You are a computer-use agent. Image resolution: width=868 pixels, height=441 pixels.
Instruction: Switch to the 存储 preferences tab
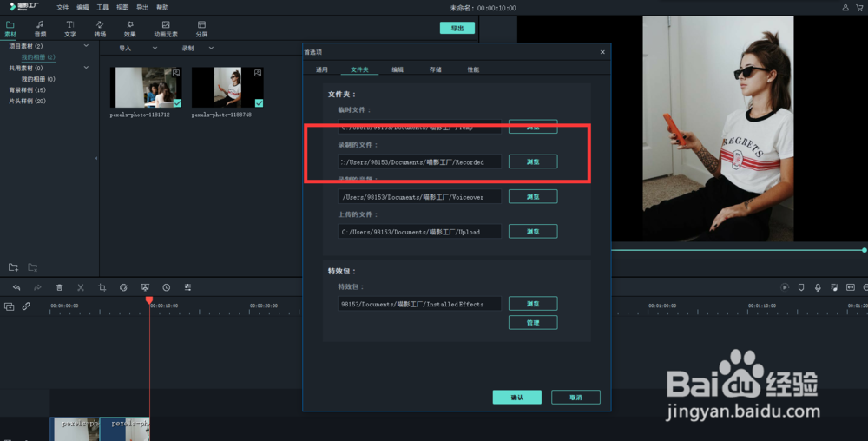(436, 69)
